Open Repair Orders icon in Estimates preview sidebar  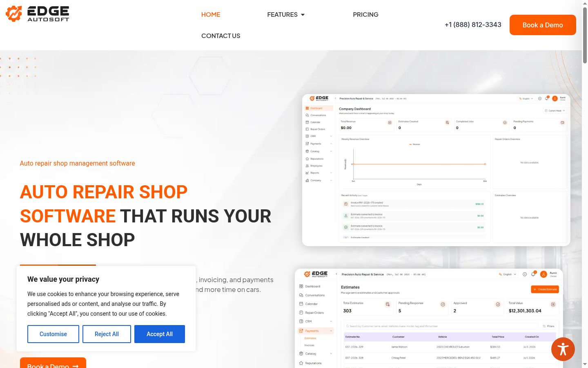click(301, 313)
